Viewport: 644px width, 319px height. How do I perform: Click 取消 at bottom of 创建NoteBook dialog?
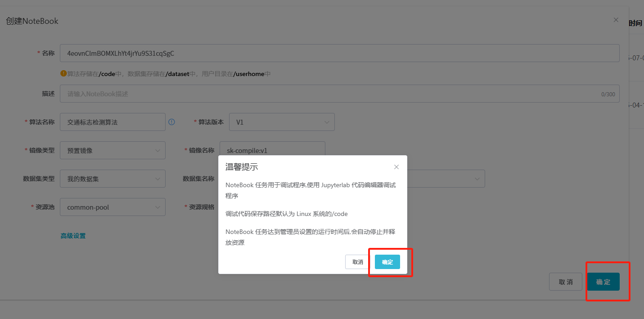[565, 282]
